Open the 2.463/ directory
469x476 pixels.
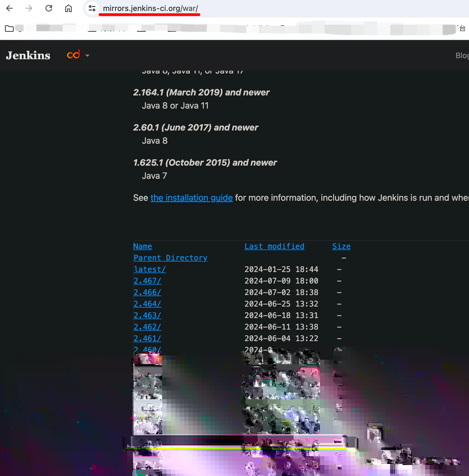click(x=147, y=315)
